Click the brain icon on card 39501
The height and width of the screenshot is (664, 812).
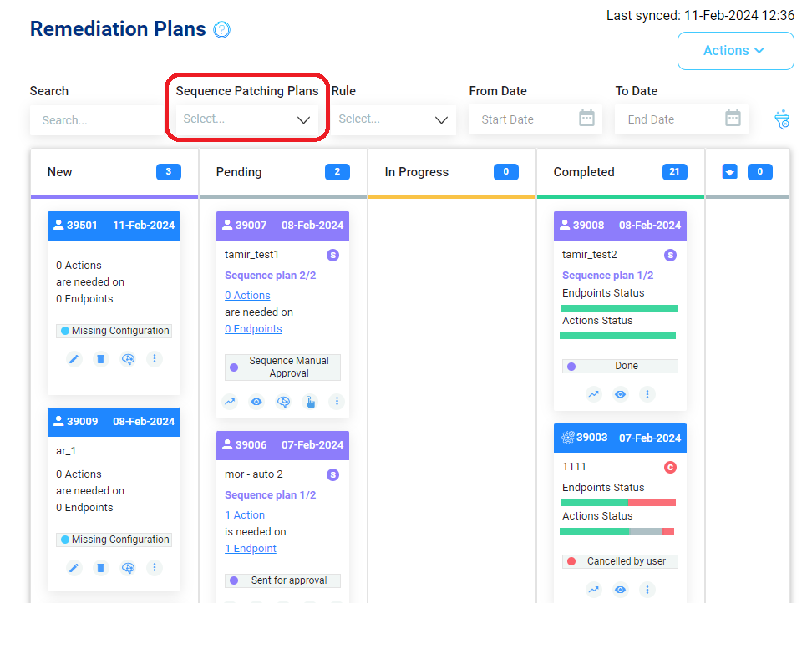(x=128, y=358)
